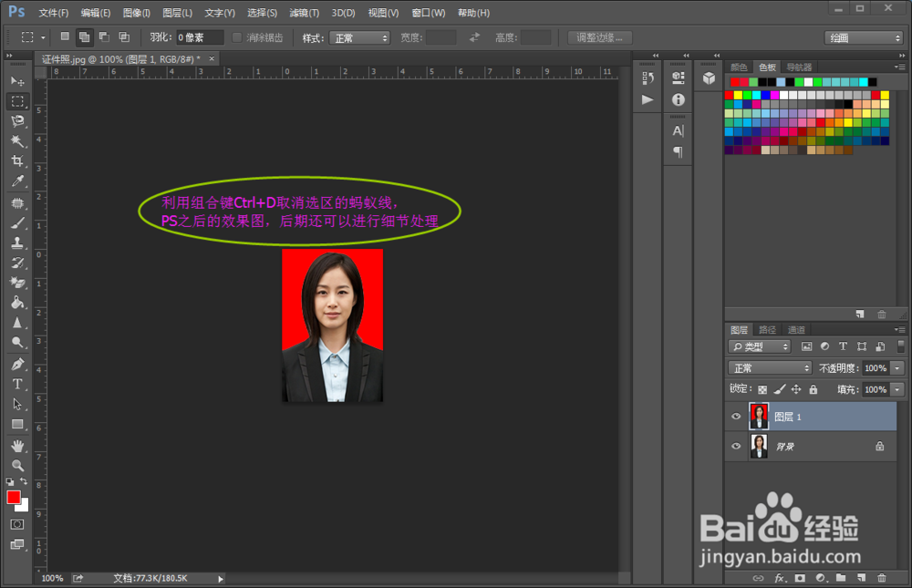This screenshot has height=588, width=912.
Task: Open the 样式 dropdown in options bar
Action: point(359,37)
